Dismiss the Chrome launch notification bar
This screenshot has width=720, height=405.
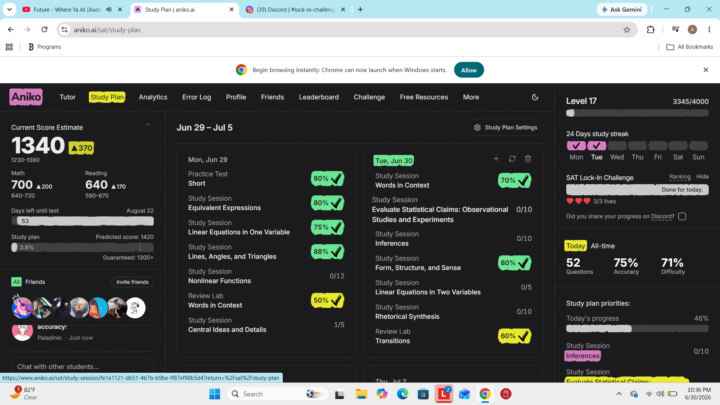click(706, 70)
